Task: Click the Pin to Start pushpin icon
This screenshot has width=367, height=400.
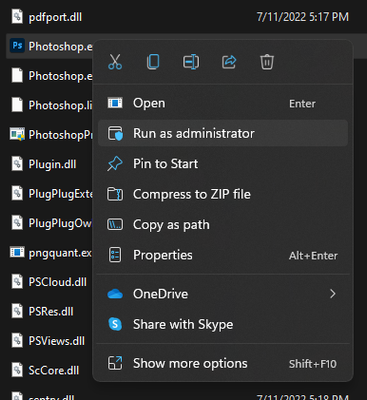Action: click(115, 164)
